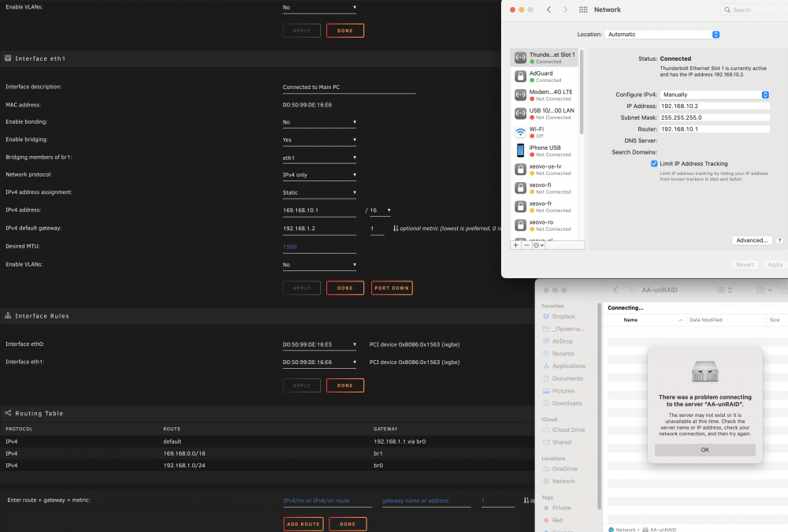This screenshot has width=788, height=532.
Task: Open Finder group-by options icon
Action: pyautogui.click(x=764, y=290)
